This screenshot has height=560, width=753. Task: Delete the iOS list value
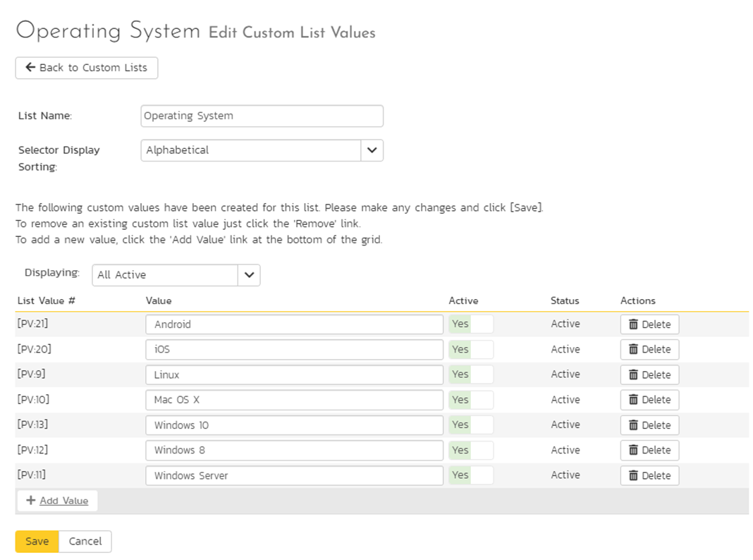649,349
